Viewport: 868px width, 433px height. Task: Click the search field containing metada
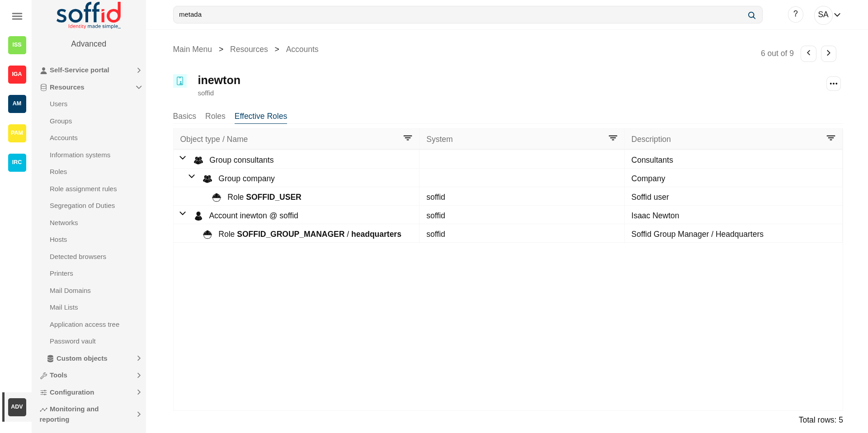(x=467, y=15)
